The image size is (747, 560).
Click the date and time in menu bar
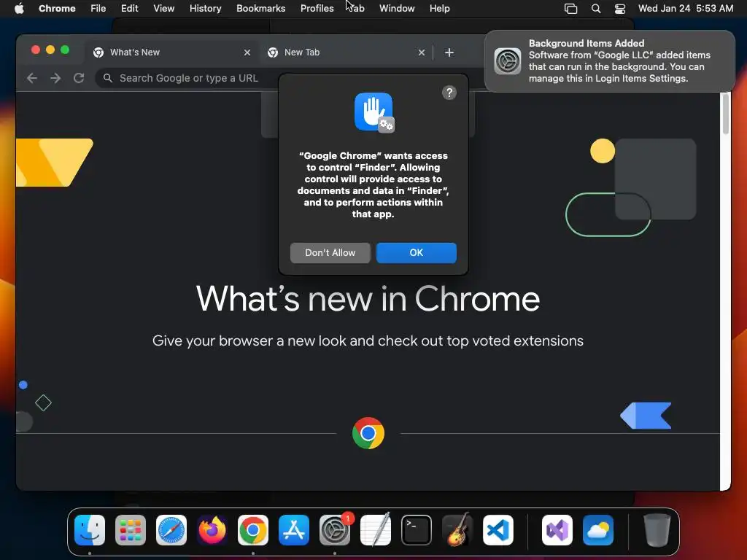point(686,8)
